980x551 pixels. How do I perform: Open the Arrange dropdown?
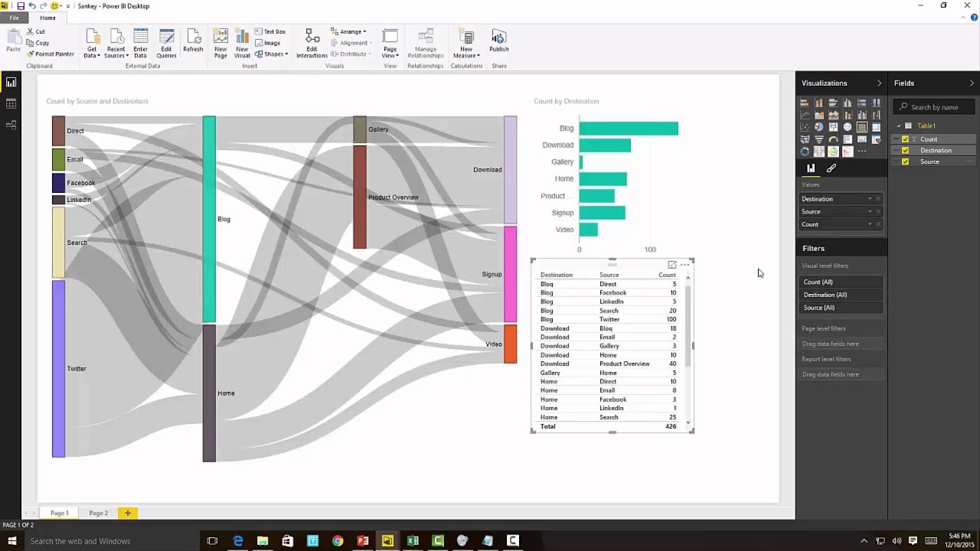click(x=348, y=31)
